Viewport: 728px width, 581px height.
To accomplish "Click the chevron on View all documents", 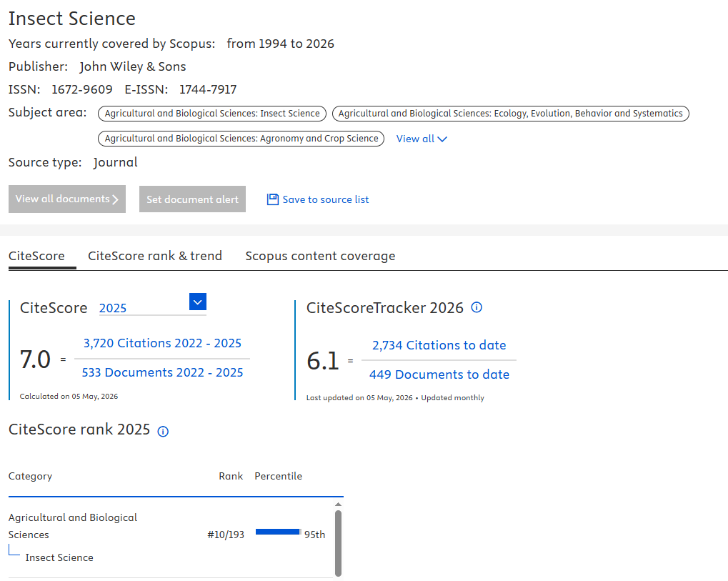I will (115, 199).
